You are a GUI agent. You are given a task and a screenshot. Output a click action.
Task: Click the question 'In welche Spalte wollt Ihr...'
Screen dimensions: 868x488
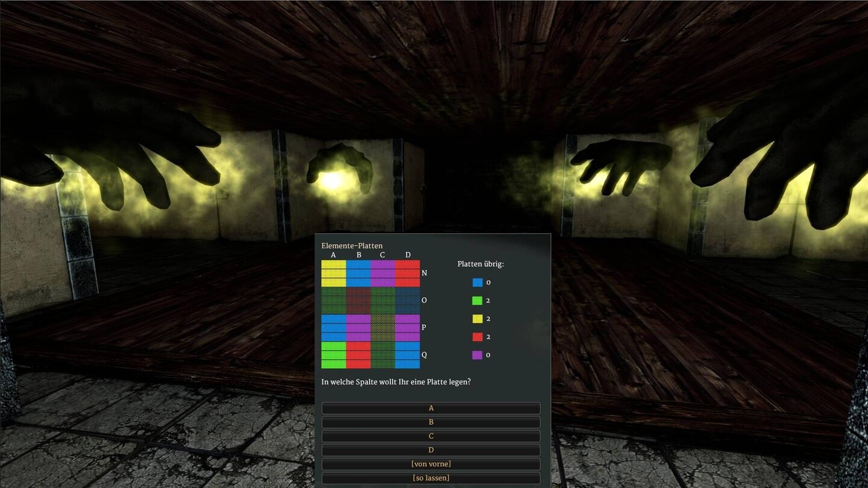(396, 382)
